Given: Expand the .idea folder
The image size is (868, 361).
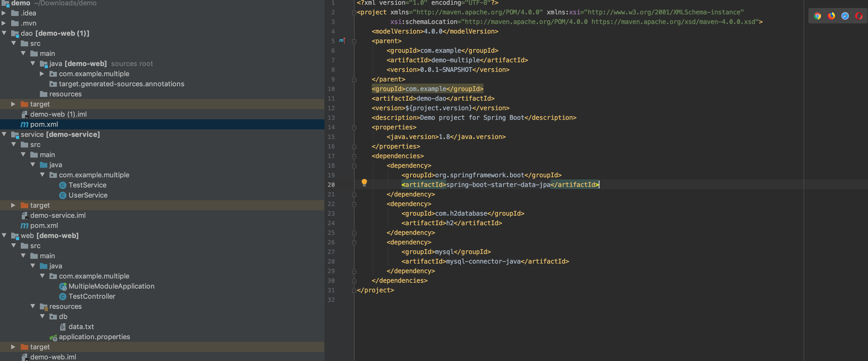Looking at the screenshot, I should 4,13.
